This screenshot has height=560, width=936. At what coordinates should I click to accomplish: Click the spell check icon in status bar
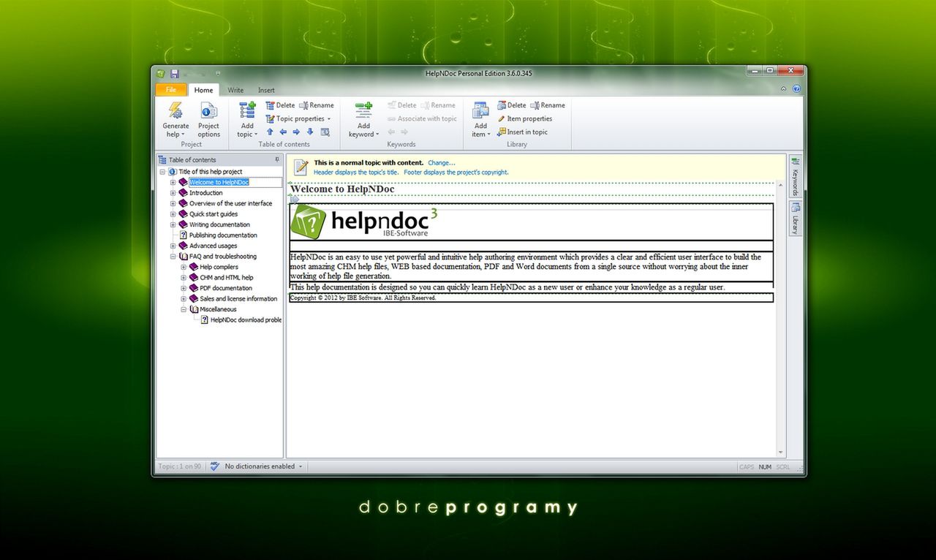[x=214, y=466]
